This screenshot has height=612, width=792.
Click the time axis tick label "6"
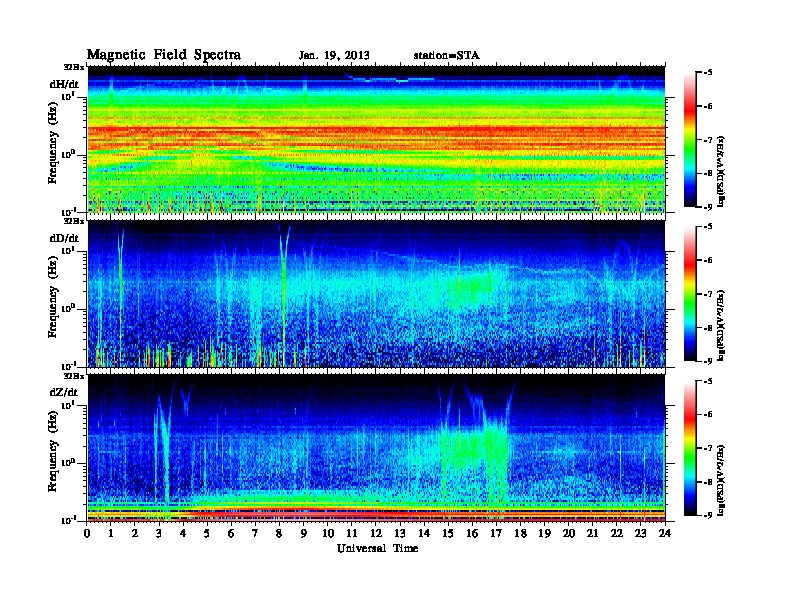pos(231,534)
